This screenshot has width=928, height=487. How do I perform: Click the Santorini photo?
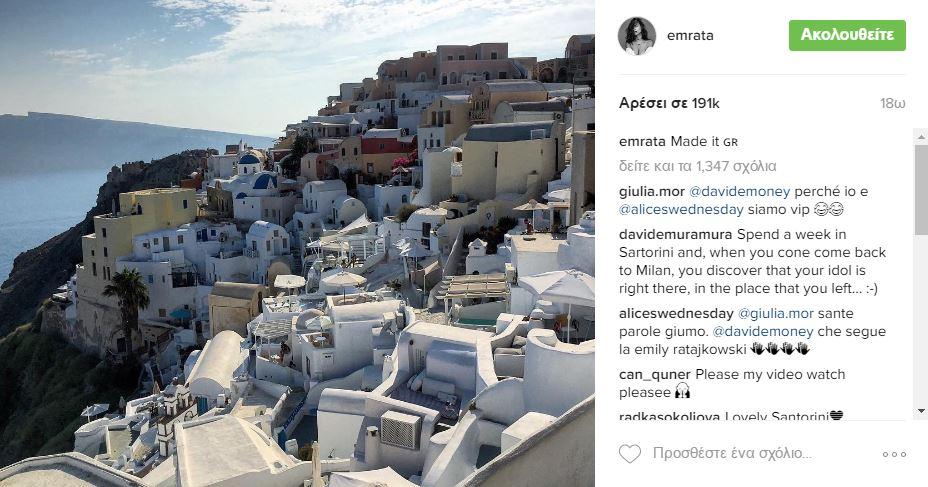coord(297,243)
